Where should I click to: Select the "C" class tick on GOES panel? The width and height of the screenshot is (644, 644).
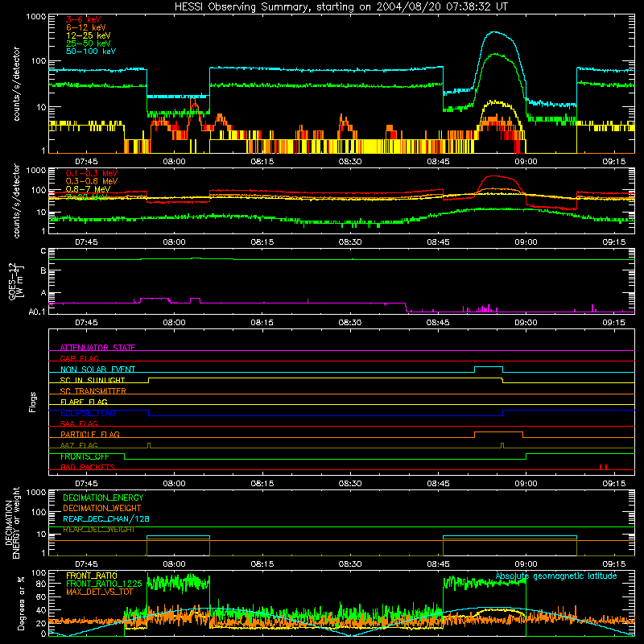(43, 251)
